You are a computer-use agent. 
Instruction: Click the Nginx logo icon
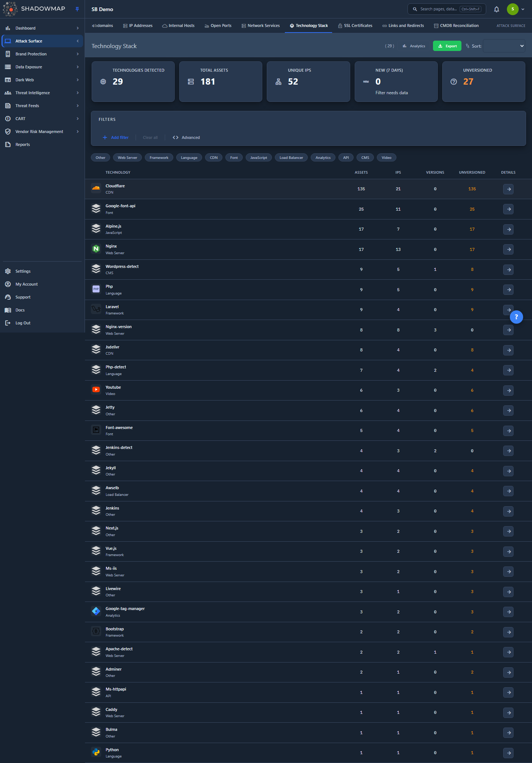pyautogui.click(x=96, y=249)
